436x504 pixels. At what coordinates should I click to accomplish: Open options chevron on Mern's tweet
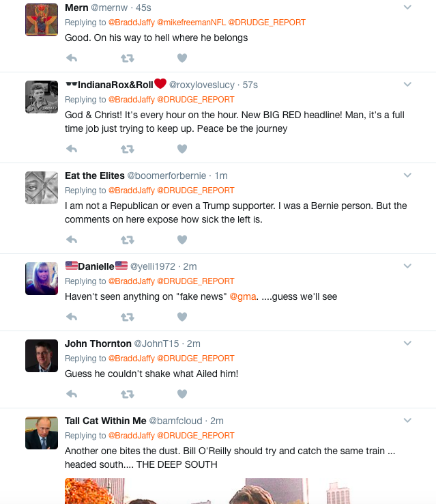407,7
